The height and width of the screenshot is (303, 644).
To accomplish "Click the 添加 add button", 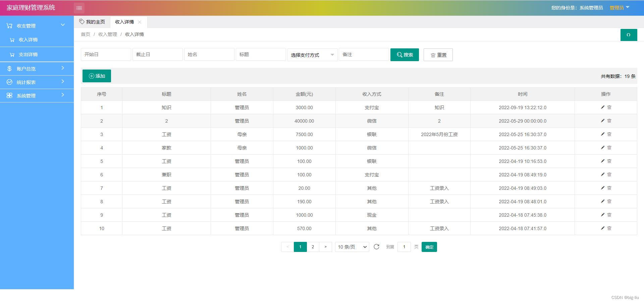I will 97,76.
